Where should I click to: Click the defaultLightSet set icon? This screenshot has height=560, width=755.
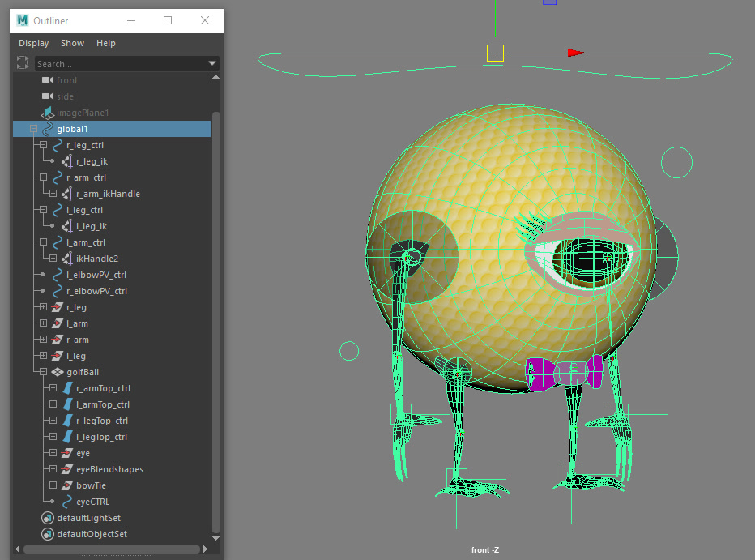coord(45,517)
